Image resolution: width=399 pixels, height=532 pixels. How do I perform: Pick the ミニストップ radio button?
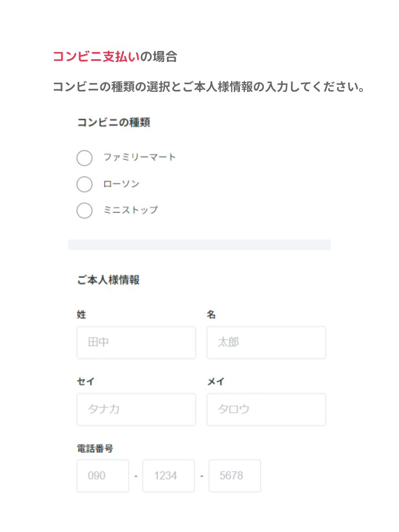coord(84,211)
